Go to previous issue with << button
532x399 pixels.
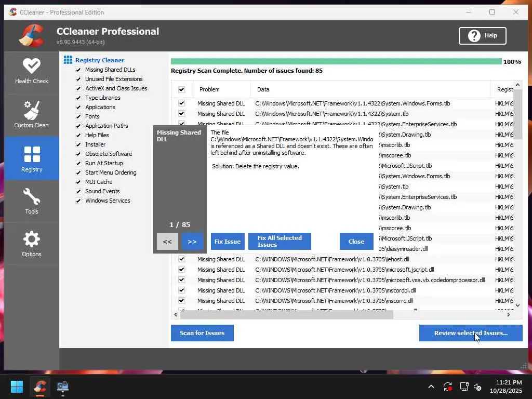click(x=167, y=242)
